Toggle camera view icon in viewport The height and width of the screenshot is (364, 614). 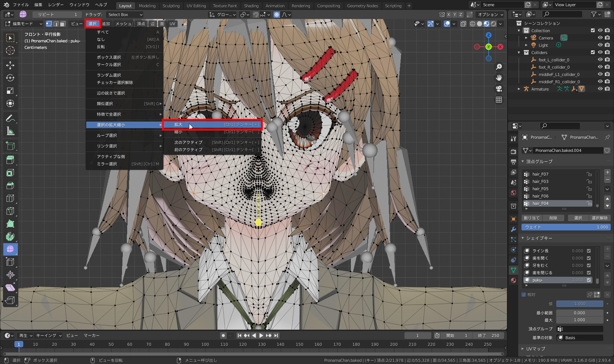(x=499, y=89)
